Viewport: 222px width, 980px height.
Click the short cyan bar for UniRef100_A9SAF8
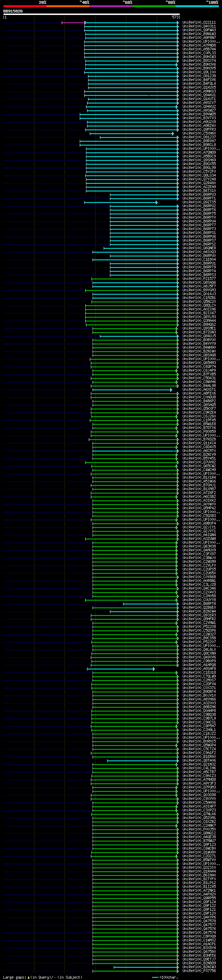tap(121, 669)
